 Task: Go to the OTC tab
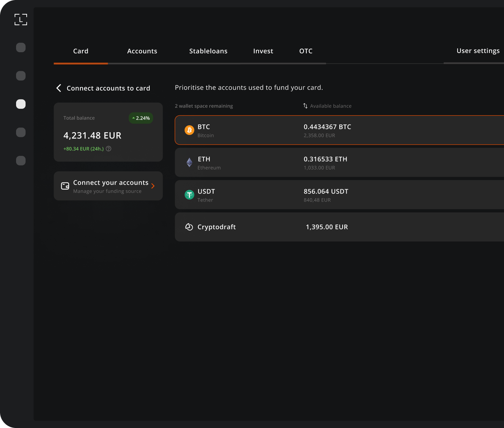point(306,51)
